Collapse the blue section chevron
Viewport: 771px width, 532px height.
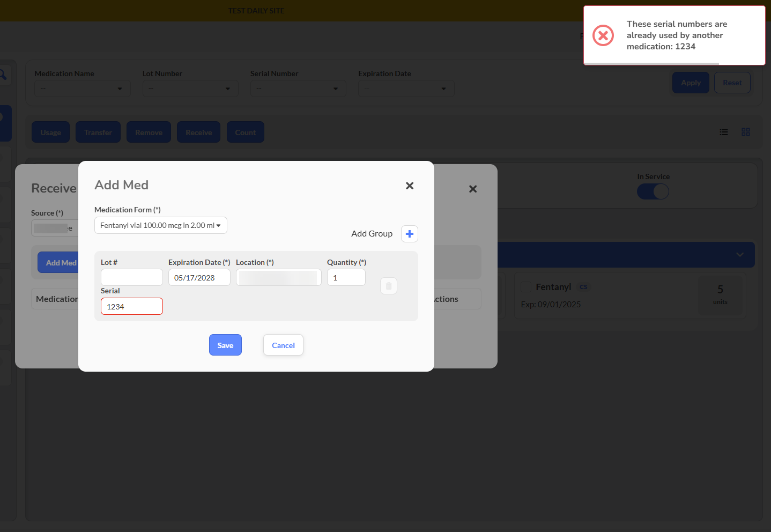(x=740, y=255)
